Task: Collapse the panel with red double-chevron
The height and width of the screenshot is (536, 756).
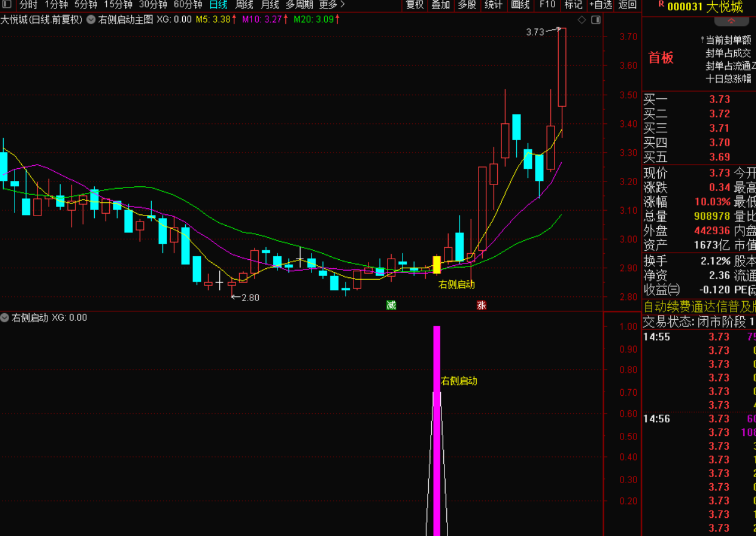Action: [731, 22]
